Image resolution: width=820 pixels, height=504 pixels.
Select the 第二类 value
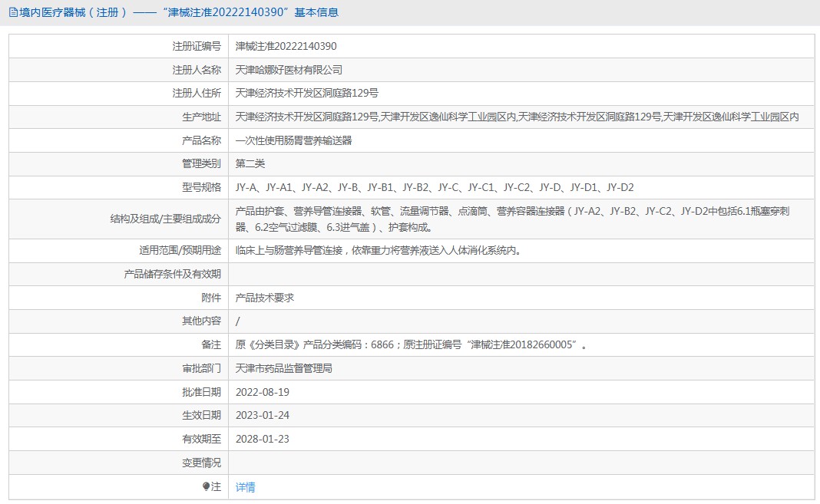[250, 163]
